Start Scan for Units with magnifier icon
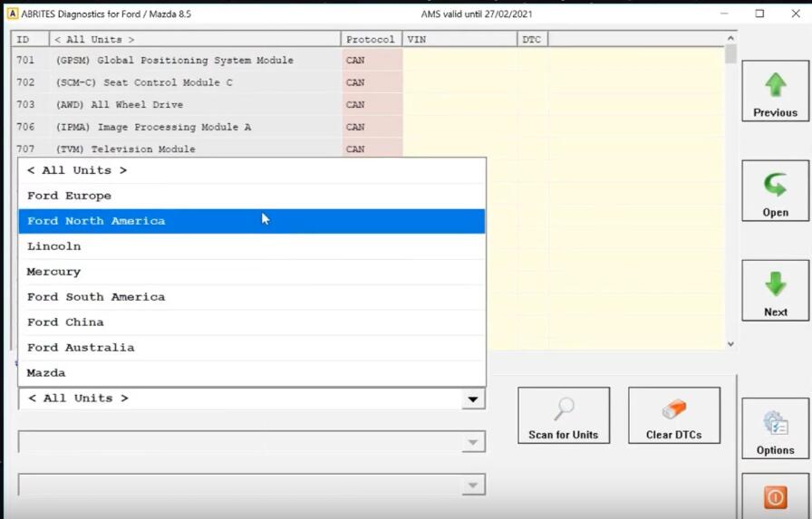The height and width of the screenshot is (519, 812). pyautogui.click(x=563, y=416)
